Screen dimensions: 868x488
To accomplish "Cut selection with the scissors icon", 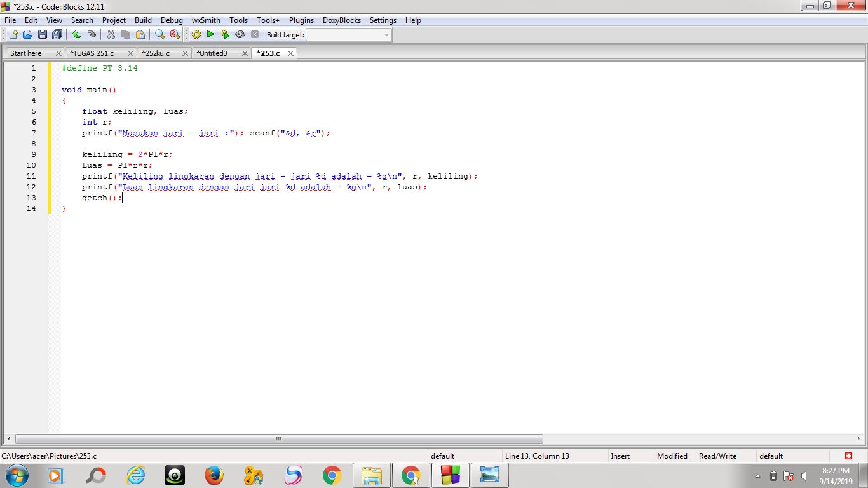I will coord(111,34).
